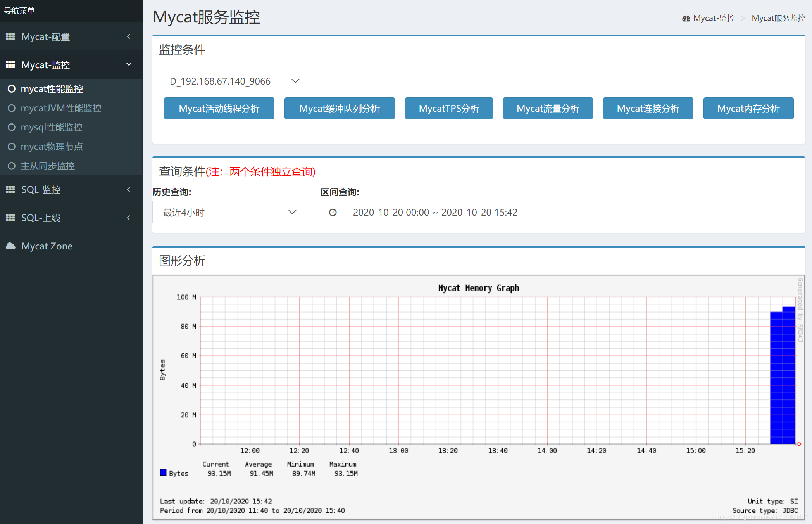Screen dimensions: 812x524
Task: Click the dashboard icon in the breadcrumb
Action: pos(686,18)
